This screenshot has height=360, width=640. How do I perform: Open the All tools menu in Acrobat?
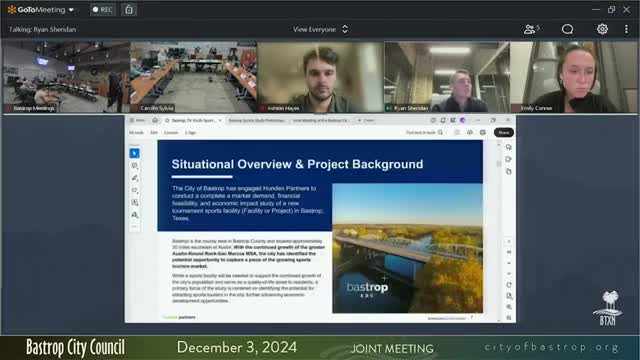(136, 133)
